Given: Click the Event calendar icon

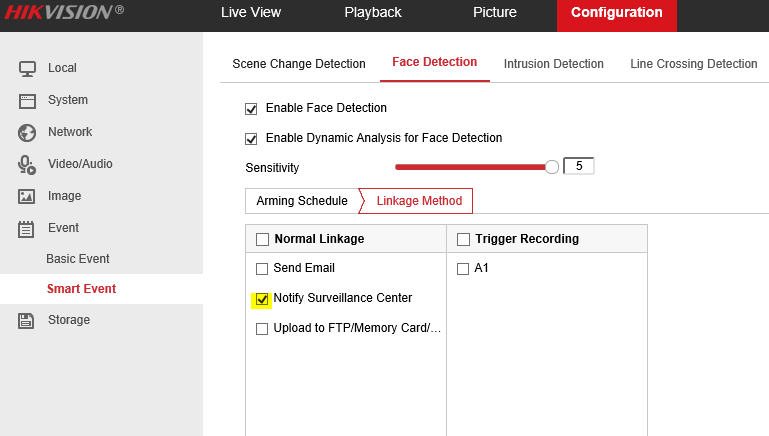Looking at the screenshot, I should pyautogui.click(x=28, y=228).
